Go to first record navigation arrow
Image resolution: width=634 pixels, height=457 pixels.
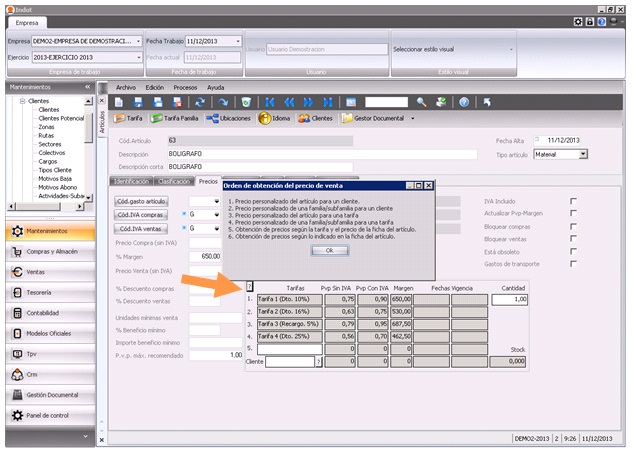click(264, 101)
